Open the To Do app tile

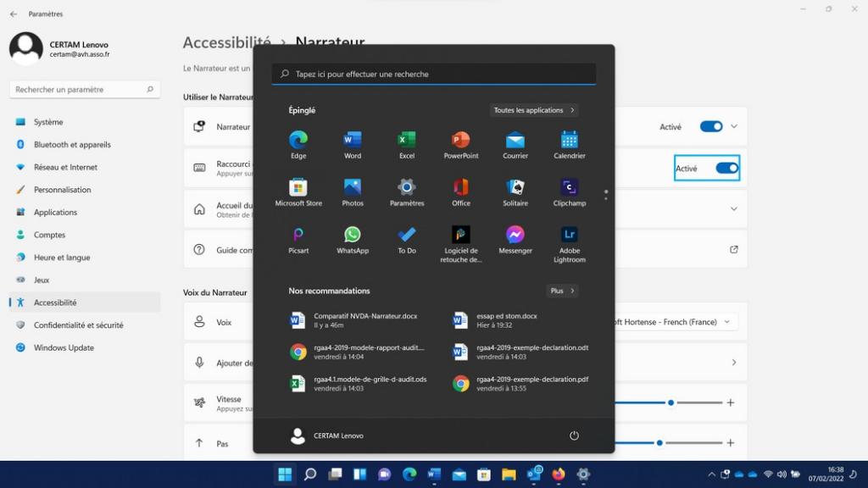(x=407, y=240)
